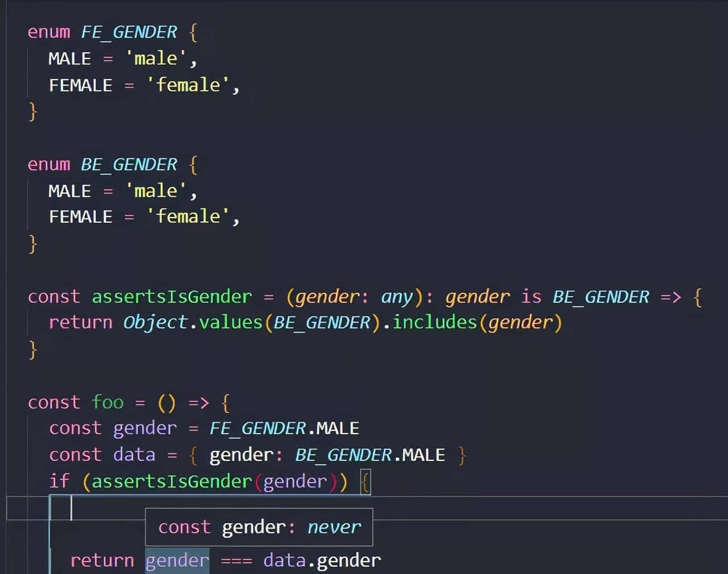Viewport: 728px width, 574px height.
Task: Click BE_GENDER.MALE inside the data object
Action: pos(369,454)
